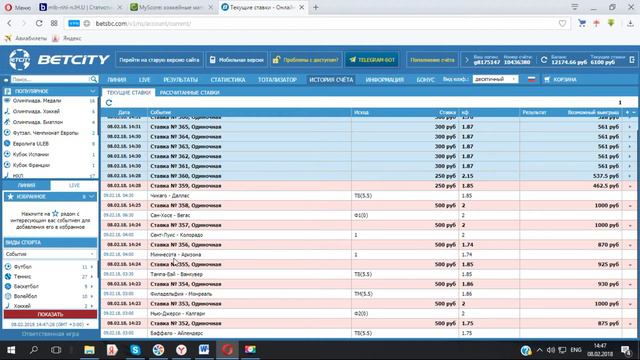Open СТАТИСТИКА menu

click(x=228, y=80)
